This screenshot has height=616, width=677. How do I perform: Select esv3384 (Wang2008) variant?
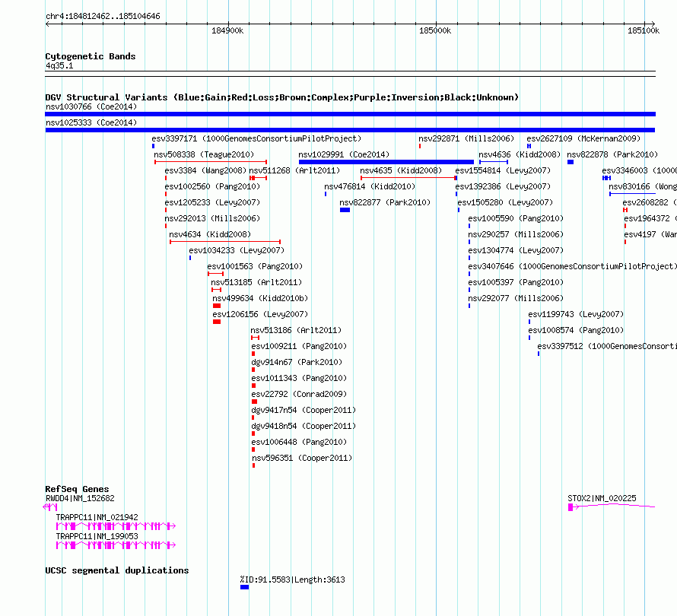click(x=205, y=170)
